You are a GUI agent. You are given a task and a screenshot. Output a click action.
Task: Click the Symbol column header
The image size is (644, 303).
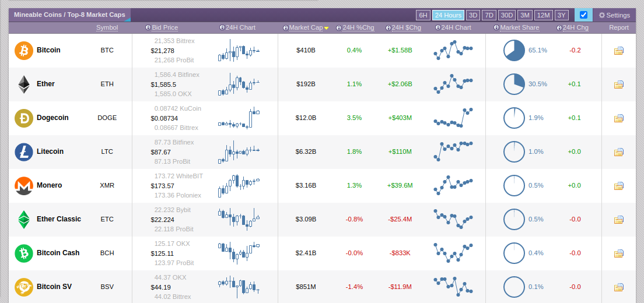point(107,27)
